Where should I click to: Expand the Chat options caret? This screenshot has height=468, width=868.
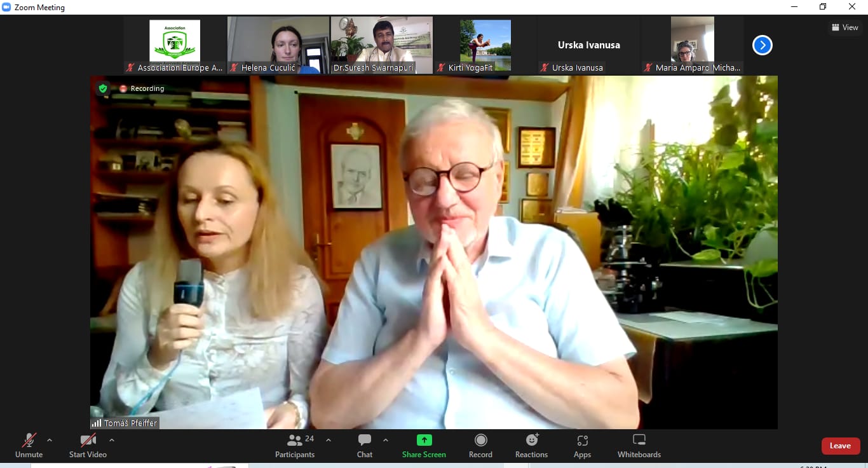[385, 440]
